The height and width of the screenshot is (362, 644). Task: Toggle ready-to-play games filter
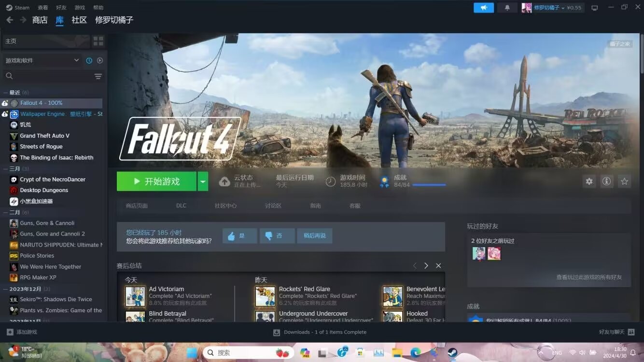click(100, 60)
